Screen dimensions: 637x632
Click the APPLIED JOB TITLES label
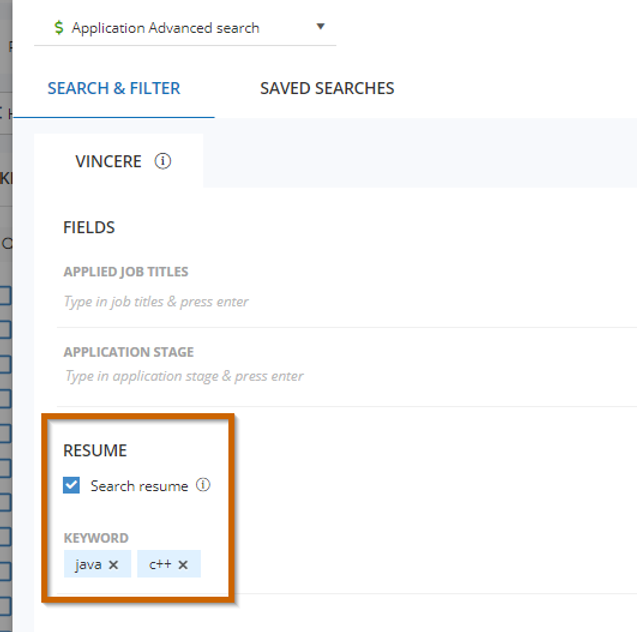pyautogui.click(x=126, y=272)
